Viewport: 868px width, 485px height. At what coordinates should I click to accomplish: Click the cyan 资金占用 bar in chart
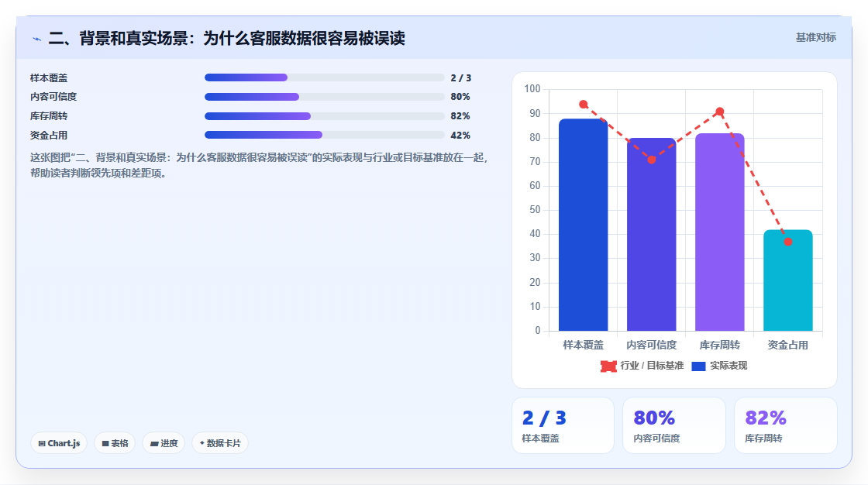[x=787, y=280]
